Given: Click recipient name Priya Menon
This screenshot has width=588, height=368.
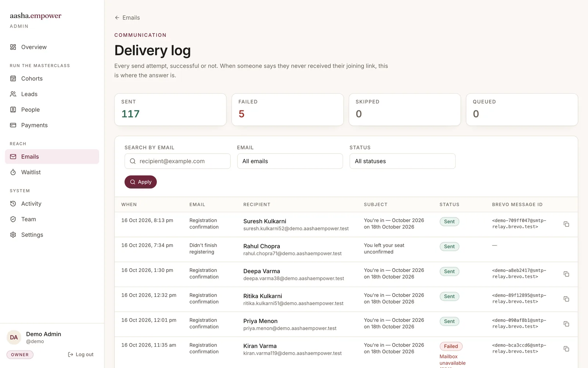Looking at the screenshot, I should pos(260,321).
